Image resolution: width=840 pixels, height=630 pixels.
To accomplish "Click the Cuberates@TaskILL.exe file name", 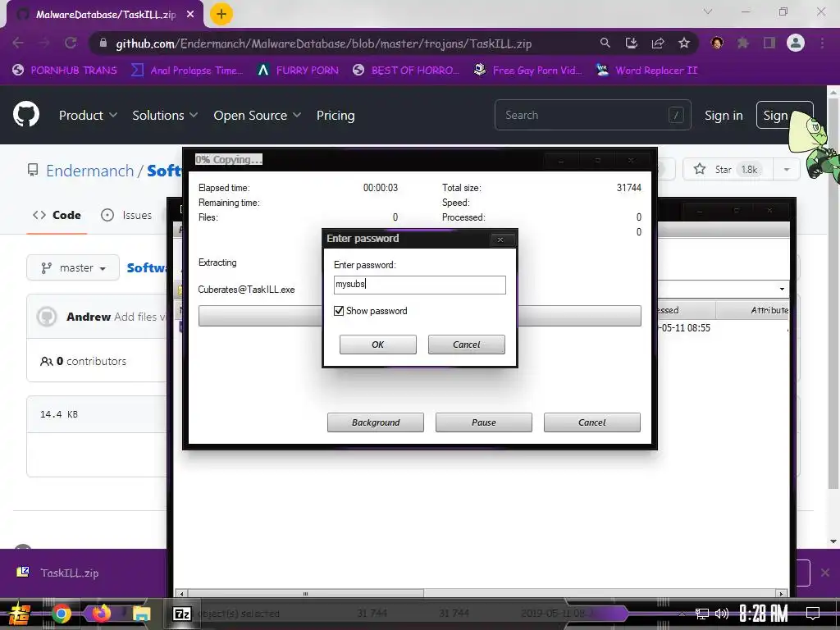I will [246, 290].
